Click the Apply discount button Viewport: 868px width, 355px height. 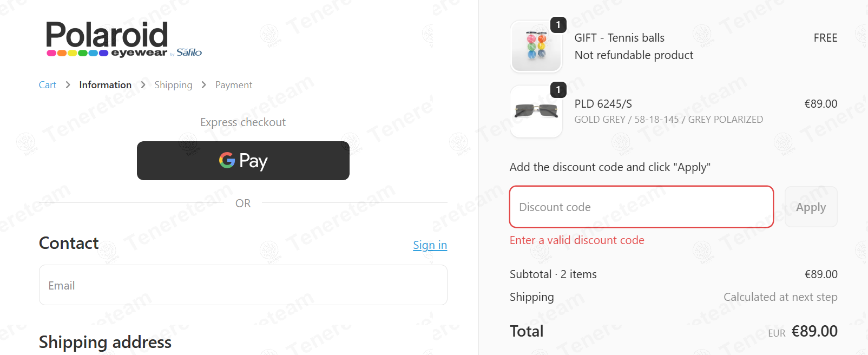(x=811, y=207)
